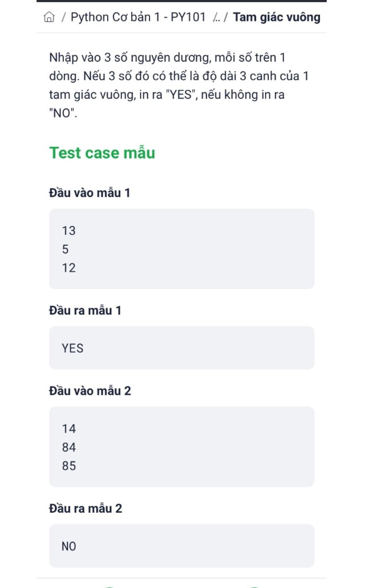Click the NO sample output box
Viewport: 367px width, 588px height.
point(182,546)
